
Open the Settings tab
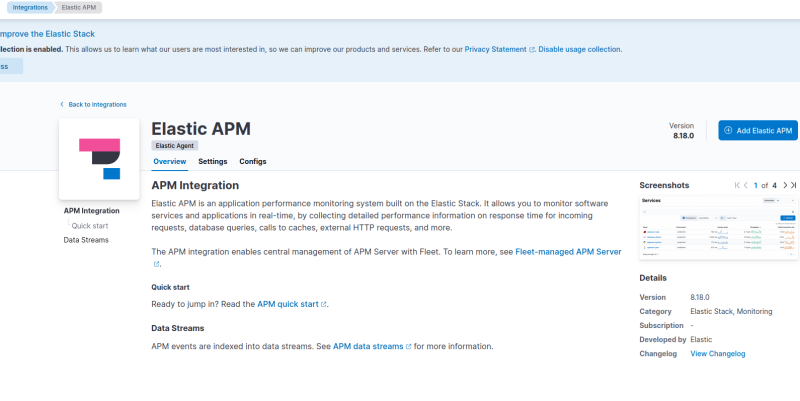tap(212, 161)
